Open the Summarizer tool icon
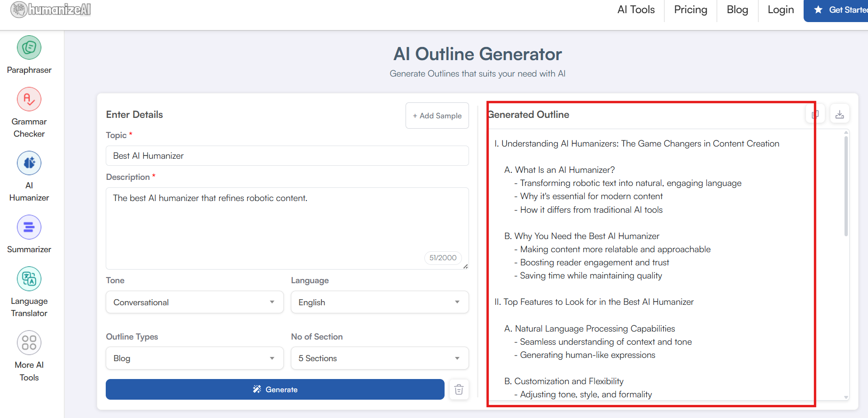Viewport: 868px width, 418px height. point(29,227)
